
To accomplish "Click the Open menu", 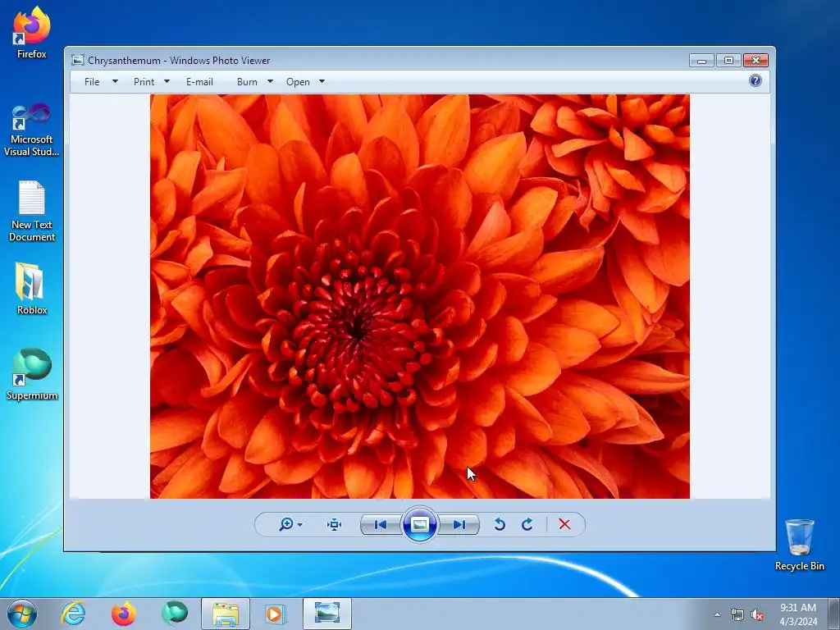I will (298, 82).
